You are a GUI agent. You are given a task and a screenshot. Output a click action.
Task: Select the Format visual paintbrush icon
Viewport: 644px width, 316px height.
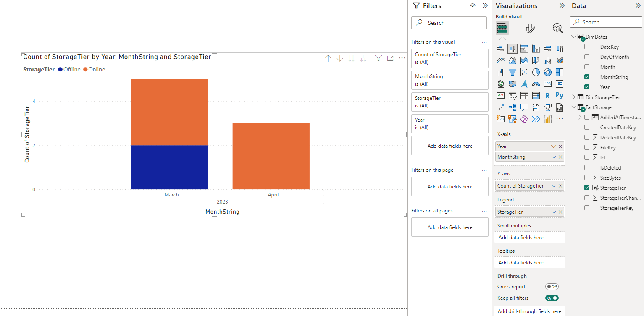[x=530, y=28]
